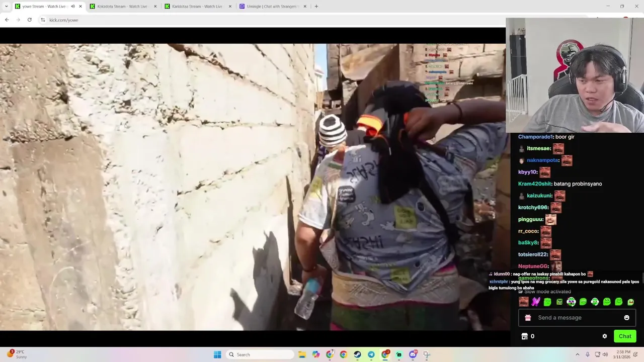Insert the purple W emote

[x=536, y=302]
